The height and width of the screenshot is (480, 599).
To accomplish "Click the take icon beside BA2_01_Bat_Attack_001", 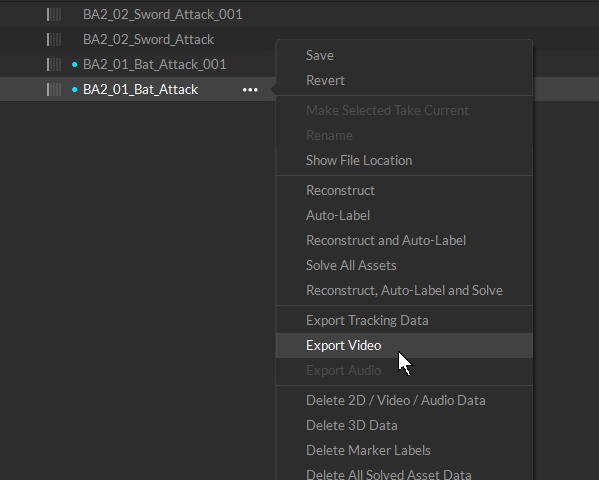I will [54, 65].
